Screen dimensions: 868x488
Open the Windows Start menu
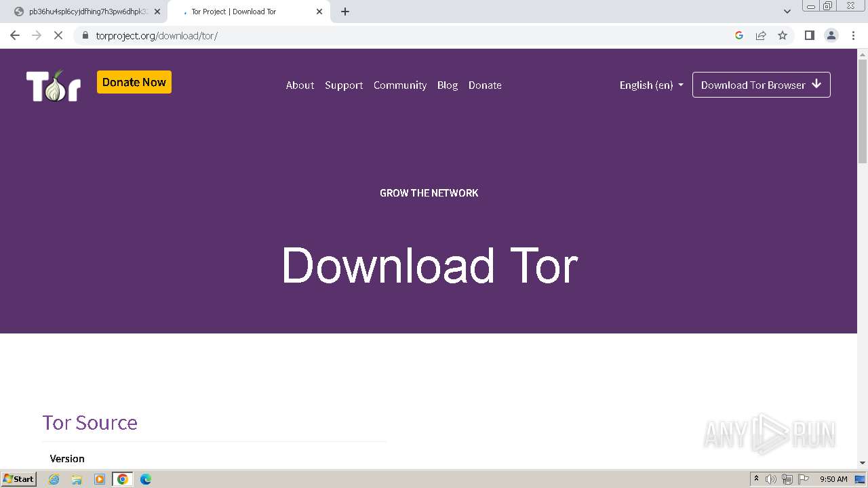pos(19,479)
